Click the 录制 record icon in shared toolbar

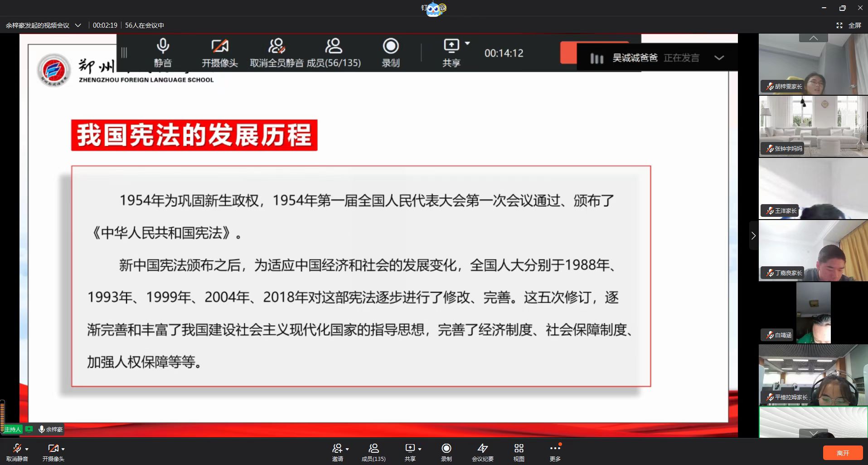pyautogui.click(x=391, y=46)
